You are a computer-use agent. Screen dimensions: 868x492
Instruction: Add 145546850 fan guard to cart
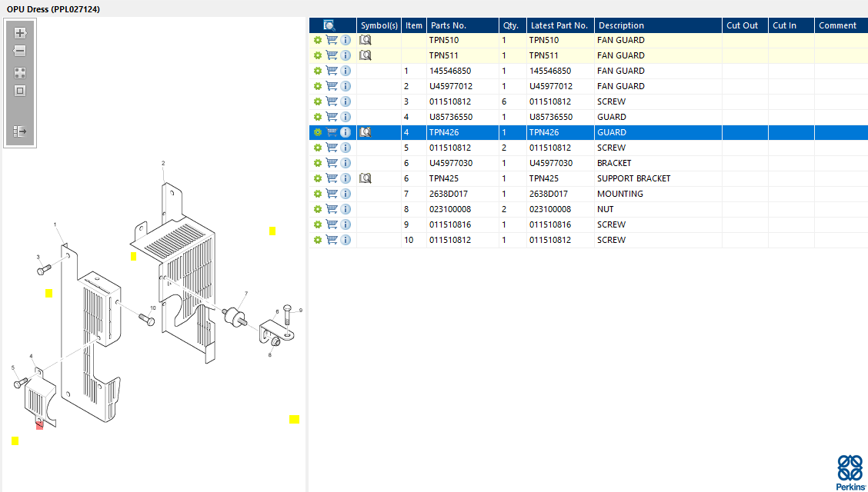pyautogui.click(x=332, y=71)
